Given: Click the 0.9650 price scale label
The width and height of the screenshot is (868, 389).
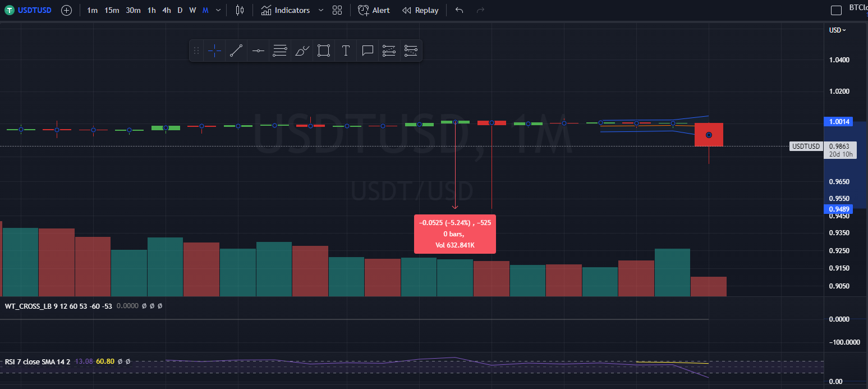Looking at the screenshot, I should pos(839,182).
